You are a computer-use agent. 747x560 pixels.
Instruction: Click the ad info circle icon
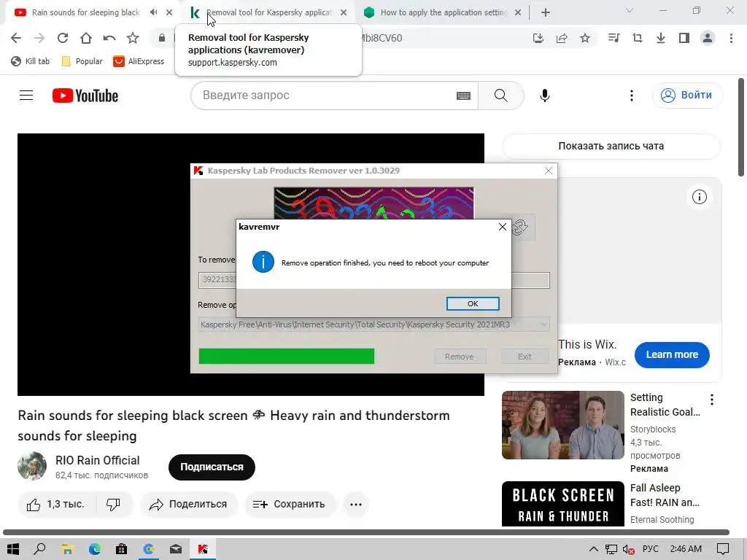tap(700, 197)
